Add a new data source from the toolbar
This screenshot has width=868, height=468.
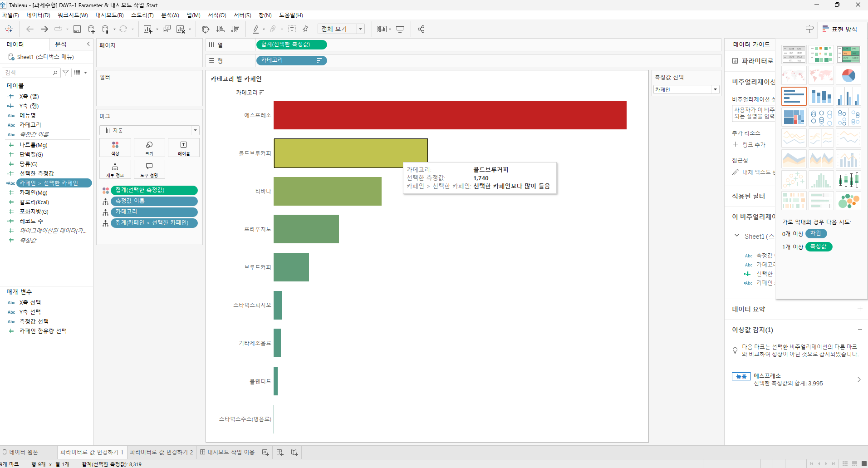coord(92,29)
